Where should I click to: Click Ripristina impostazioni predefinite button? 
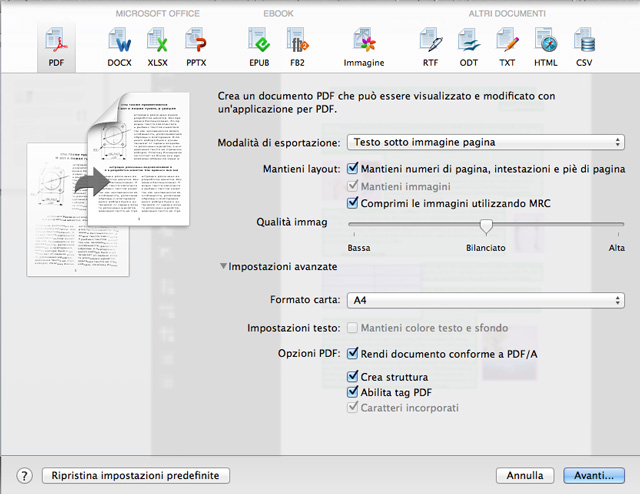pos(136,476)
